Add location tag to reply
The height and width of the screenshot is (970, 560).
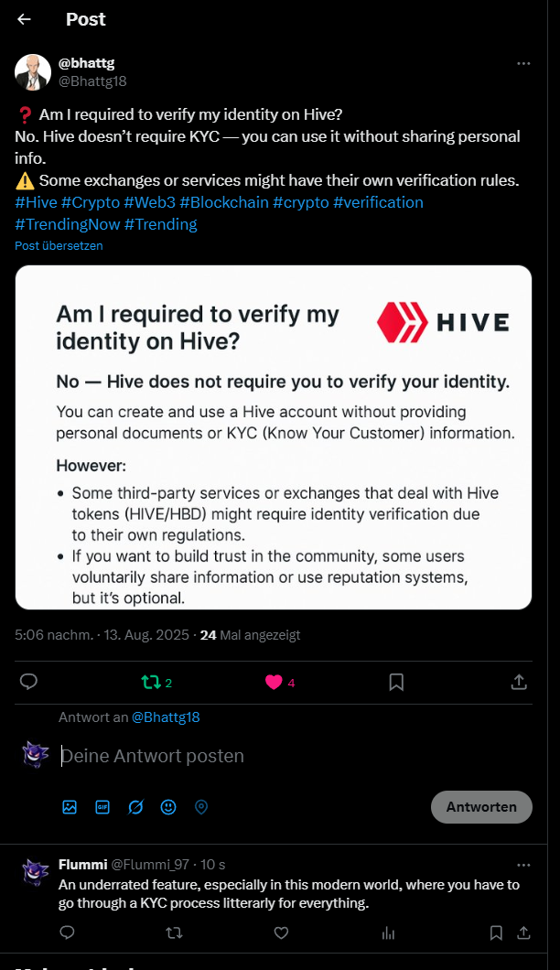tap(201, 807)
